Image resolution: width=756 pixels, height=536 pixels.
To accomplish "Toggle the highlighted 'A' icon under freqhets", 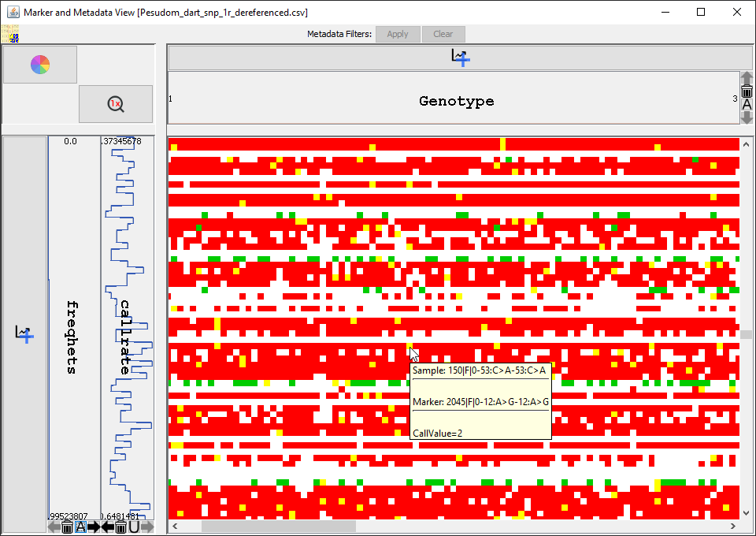I will tap(80, 527).
